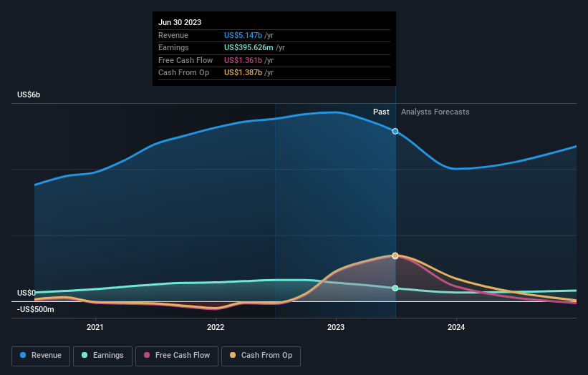Click the 2023 x-axis label
Screen dimensions: 588x375
(x=336, y=327)
